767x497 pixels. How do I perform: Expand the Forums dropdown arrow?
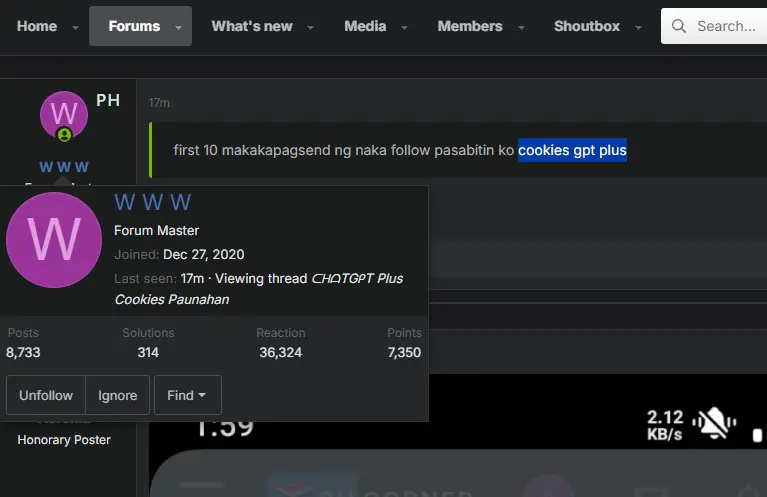click(x=179, y=27)
